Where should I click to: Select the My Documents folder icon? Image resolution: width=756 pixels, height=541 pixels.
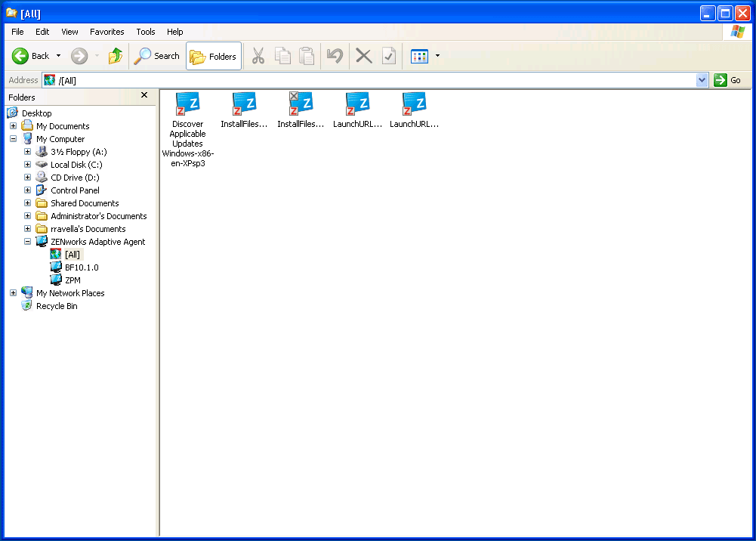coord(27,126)
